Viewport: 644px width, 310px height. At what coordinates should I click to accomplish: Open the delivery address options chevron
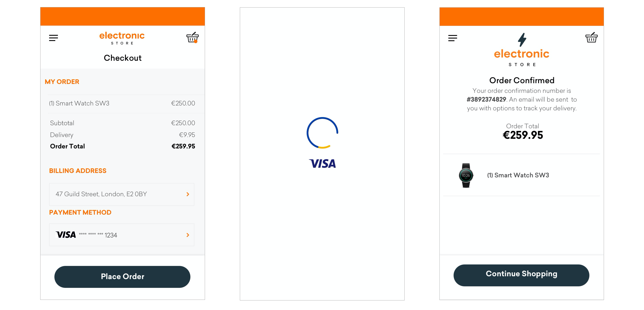188,194
